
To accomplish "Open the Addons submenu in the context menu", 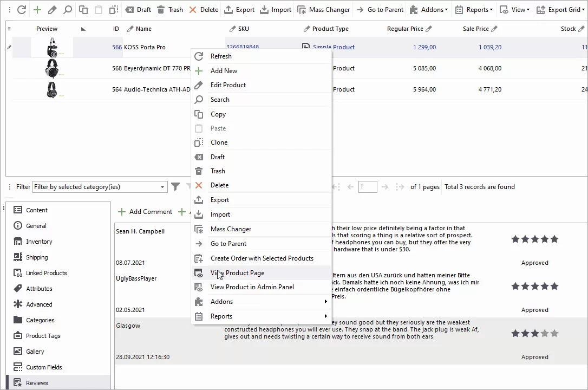I will pos(262,302).
